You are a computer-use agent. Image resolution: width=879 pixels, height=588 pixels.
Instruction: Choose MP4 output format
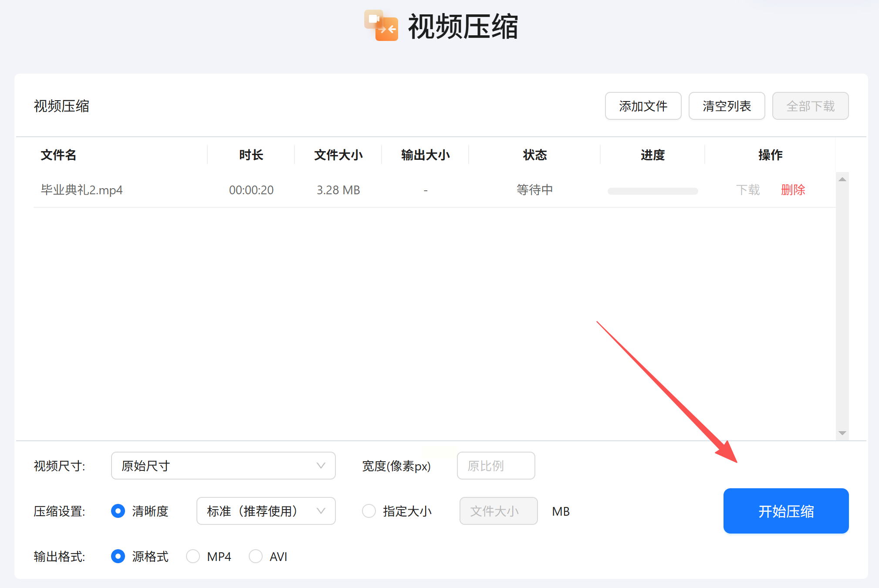point(193,556)
